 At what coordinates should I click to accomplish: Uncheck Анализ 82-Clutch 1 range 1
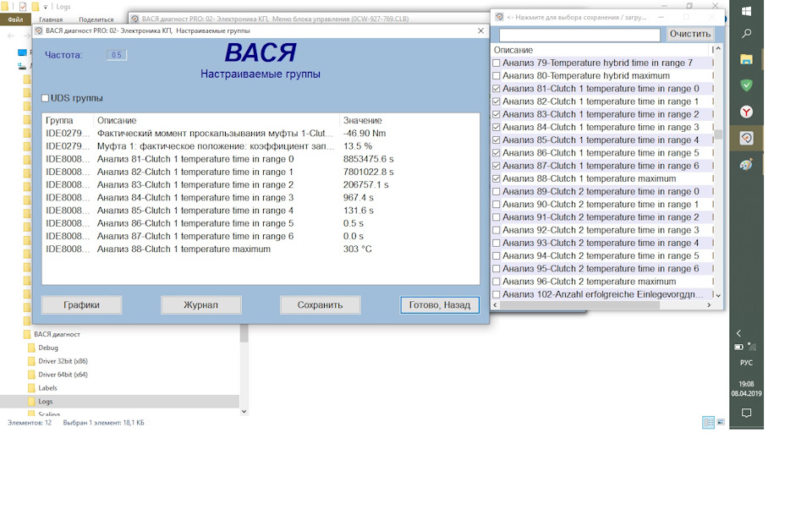pyautogui.click(x=497, y=101)
